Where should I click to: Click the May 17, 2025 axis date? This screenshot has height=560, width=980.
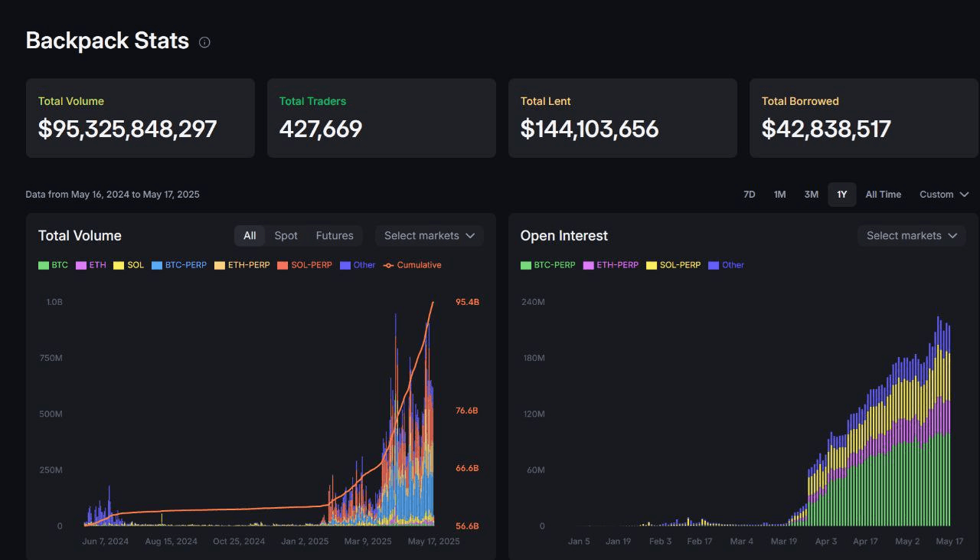coord(433,542)
